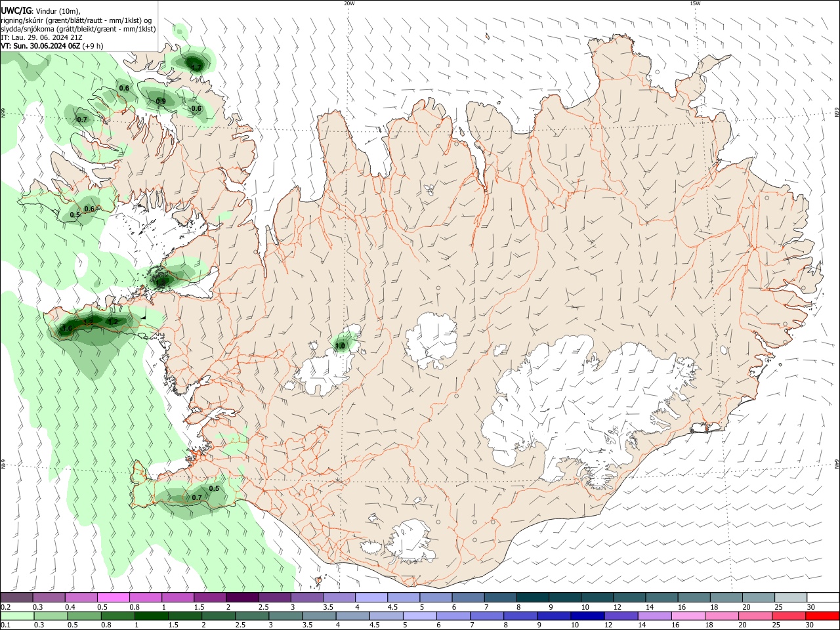Click the upper-row swatch labeled 3.5
The width and height of the screenshot is (840, 630).
tap(339, 597)
